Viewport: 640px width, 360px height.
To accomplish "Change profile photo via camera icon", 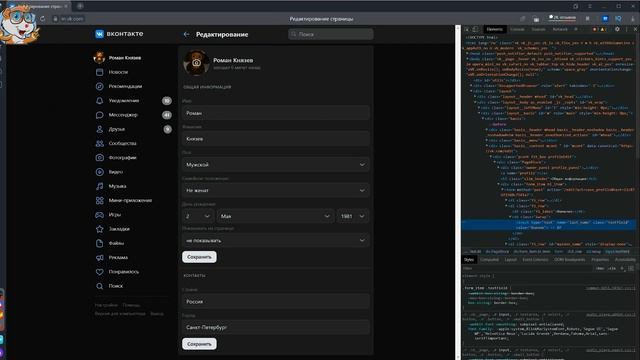I will pyautogui.click(x=196, y=63).
